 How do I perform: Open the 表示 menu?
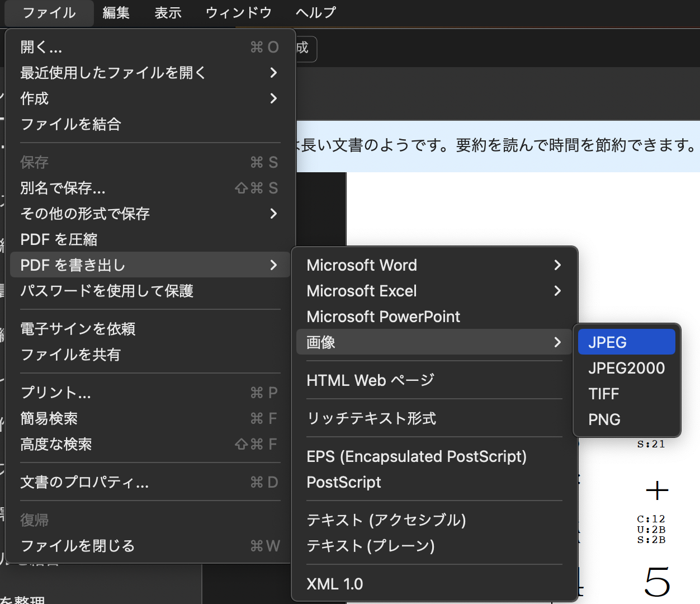tap(168, 13)
